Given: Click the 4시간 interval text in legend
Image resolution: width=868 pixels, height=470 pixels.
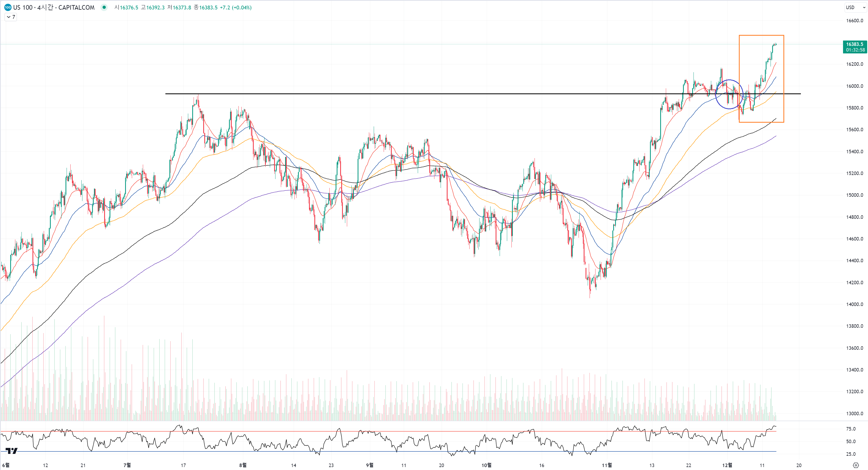Looking at the screenshot, I should (45, 8).
